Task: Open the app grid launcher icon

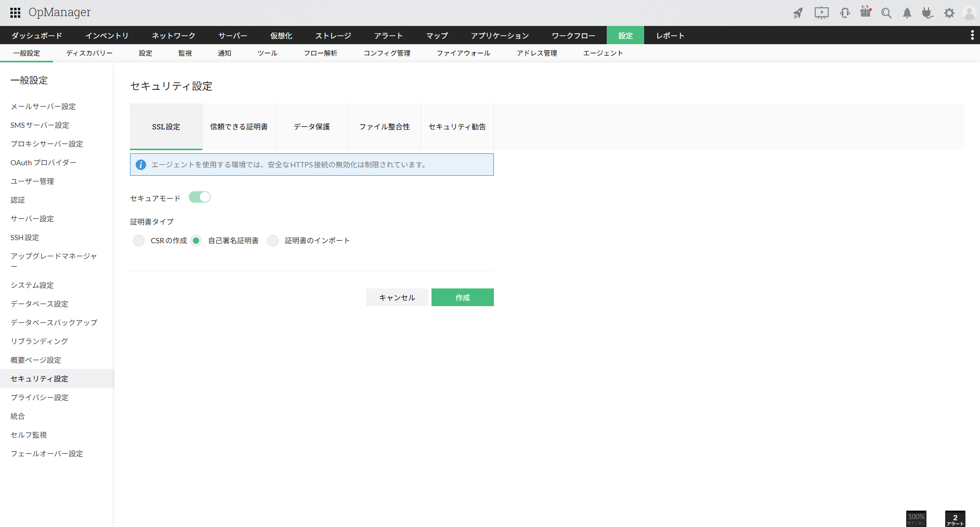Action: [15, 13]
